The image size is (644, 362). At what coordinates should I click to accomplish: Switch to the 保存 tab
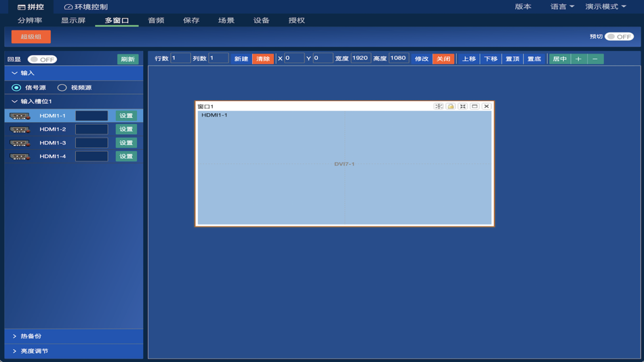(191, 20)
